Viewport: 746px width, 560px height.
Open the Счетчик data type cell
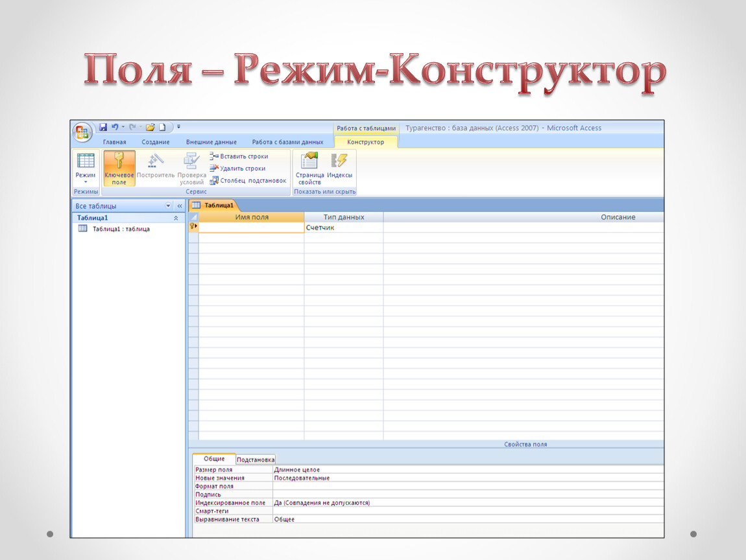point(344,227)
